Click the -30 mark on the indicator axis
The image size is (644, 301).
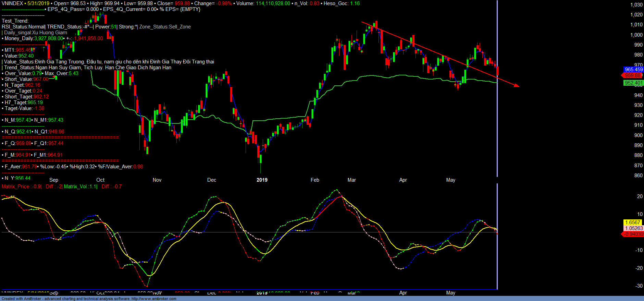pyautogui.click(x=639, y=286)
